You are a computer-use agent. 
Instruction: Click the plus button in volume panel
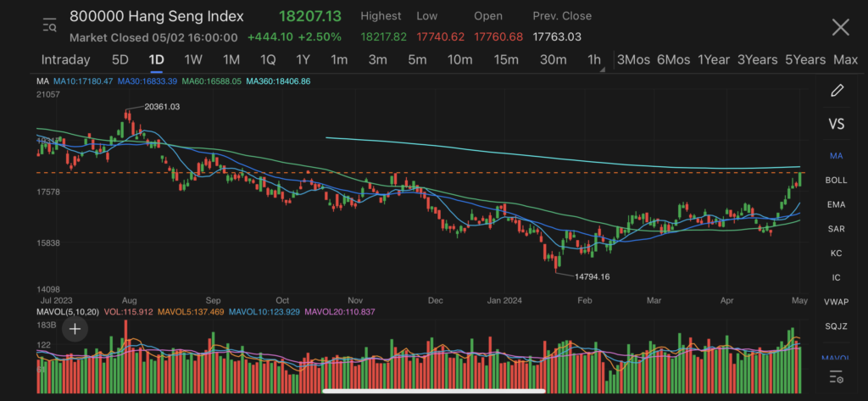75,329
